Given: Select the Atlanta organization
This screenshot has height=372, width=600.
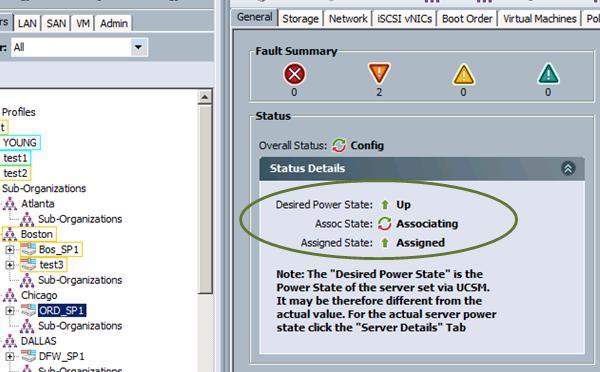Looking at the screenshot, I should point(38,204).
